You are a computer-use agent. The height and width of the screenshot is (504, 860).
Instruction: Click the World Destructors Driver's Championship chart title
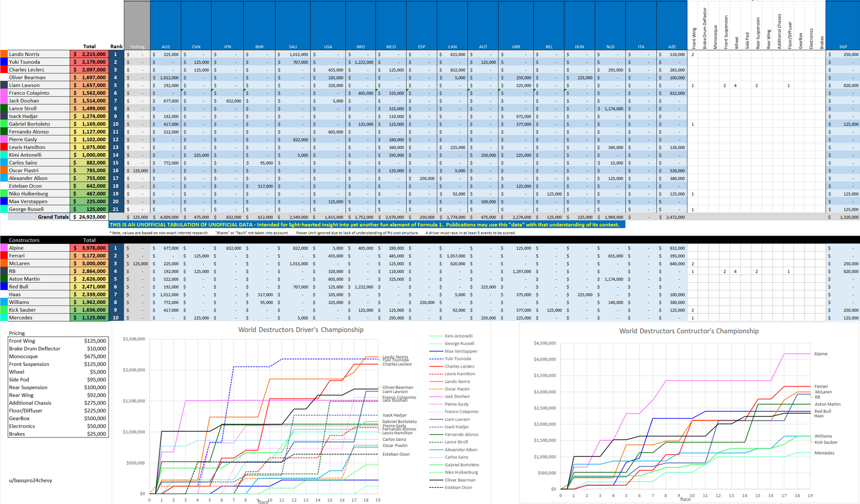tap(301, 330)
